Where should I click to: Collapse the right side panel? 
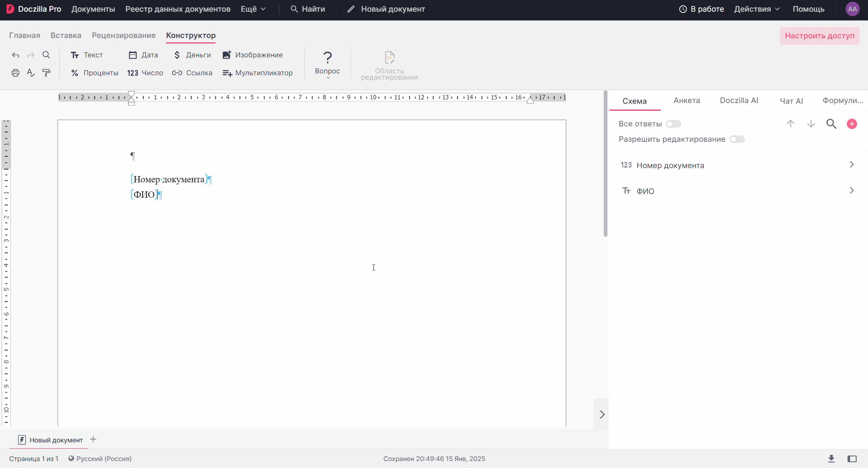point(602,414)
